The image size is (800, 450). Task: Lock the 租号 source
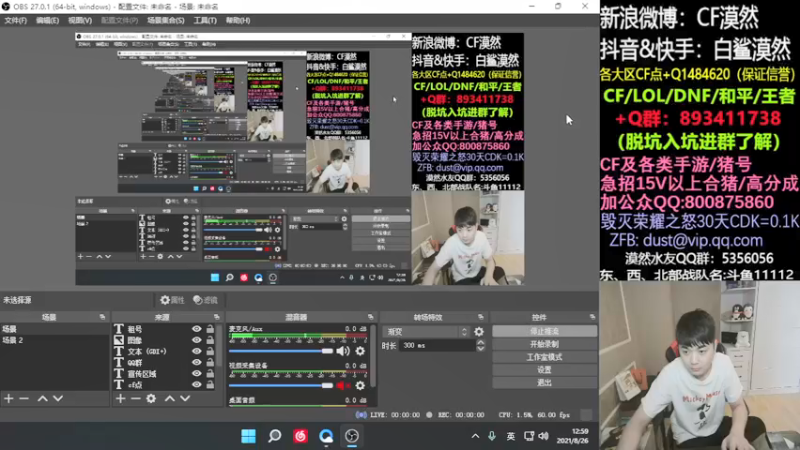(210, 329)
